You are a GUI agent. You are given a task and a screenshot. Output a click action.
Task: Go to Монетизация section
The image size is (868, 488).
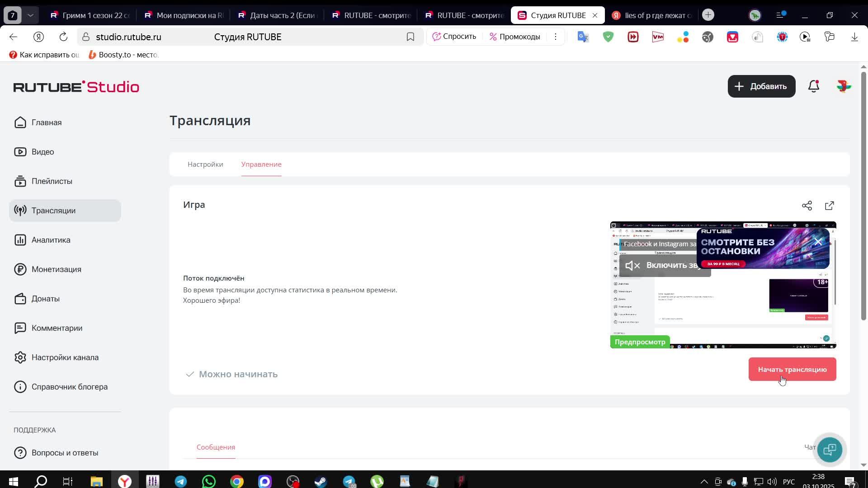pyautogui.click(x=56, y=269)
